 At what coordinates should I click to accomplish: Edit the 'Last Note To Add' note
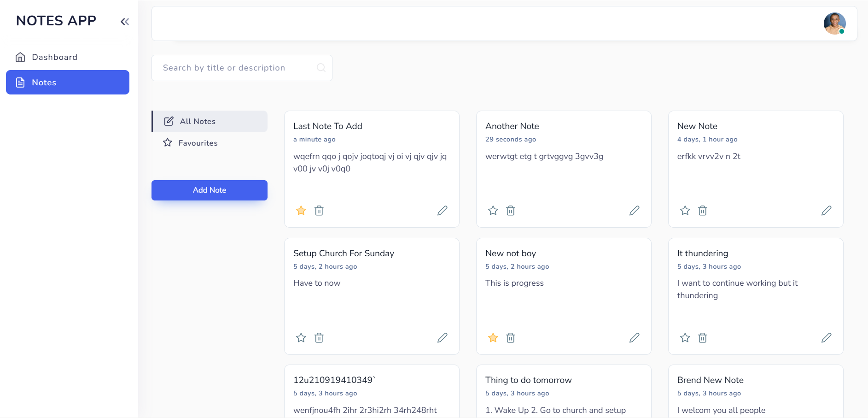(442, 211)
